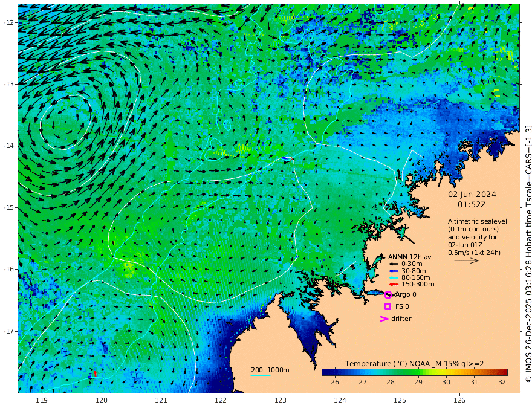Click the 'Altimetric sealevel' caption line
Image resolution: width=532 pixels, height=411 pixels.
click(x=478, y=221)
